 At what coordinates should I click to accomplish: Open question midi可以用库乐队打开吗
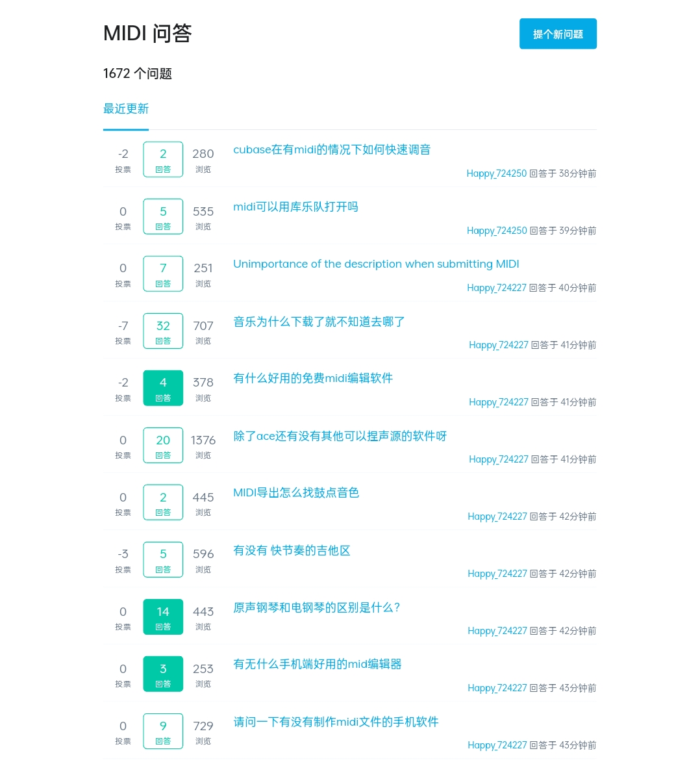(x=295, y=207)
